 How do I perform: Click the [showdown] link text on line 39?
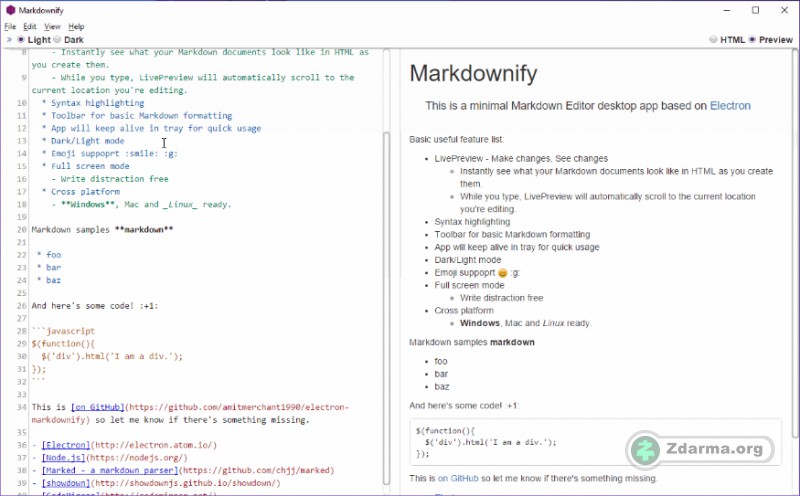(66, 483)
